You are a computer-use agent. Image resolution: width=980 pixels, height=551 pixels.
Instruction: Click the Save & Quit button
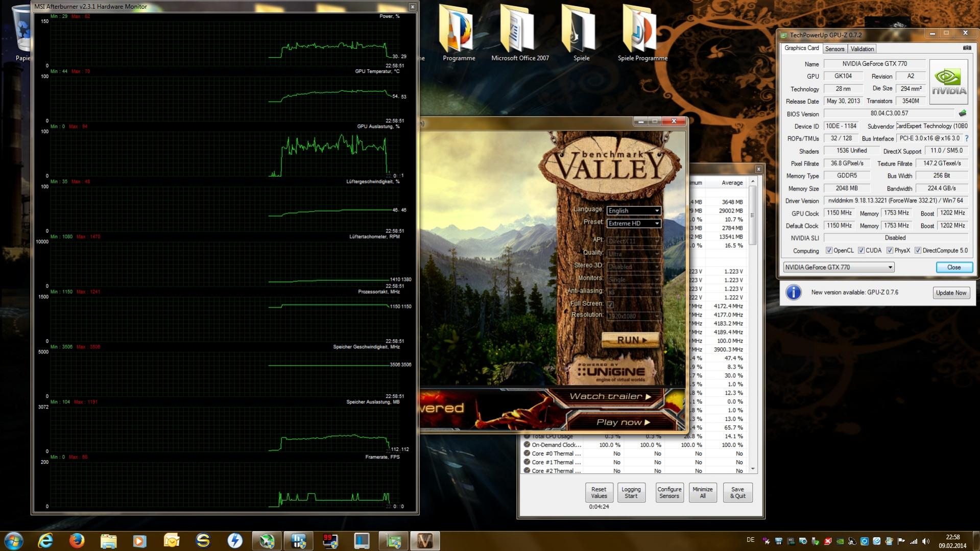(737, 492)
